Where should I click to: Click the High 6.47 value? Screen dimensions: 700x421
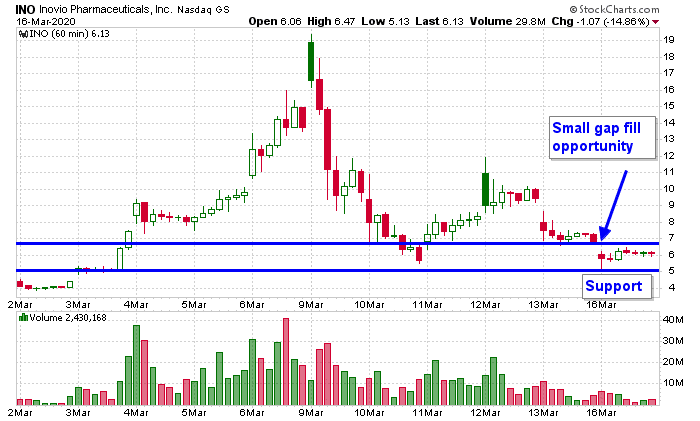click(331, 21)
